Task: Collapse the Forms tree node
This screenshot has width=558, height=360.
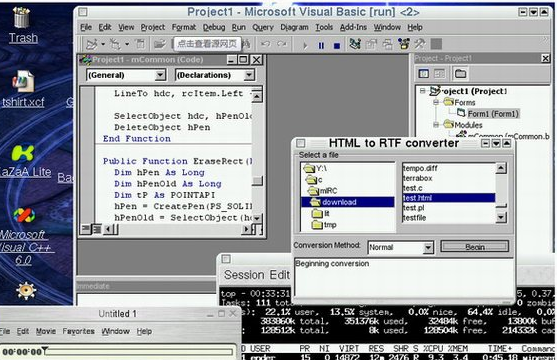Action: 436,102
